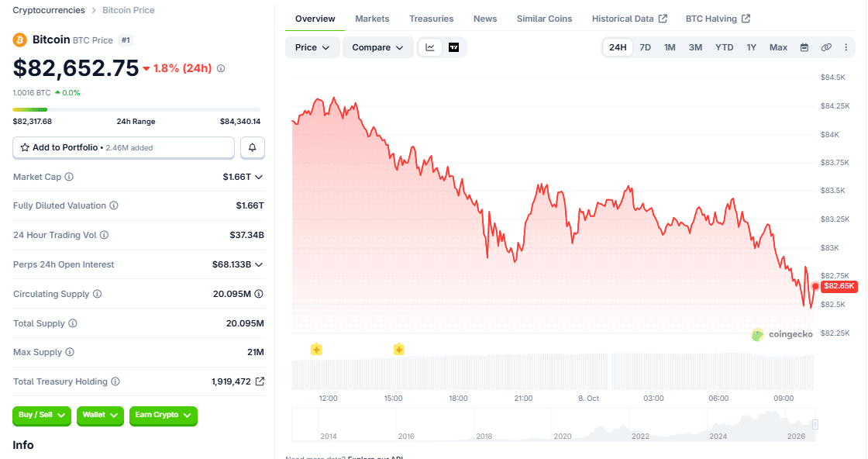Click the 21M max supply value

256,352
